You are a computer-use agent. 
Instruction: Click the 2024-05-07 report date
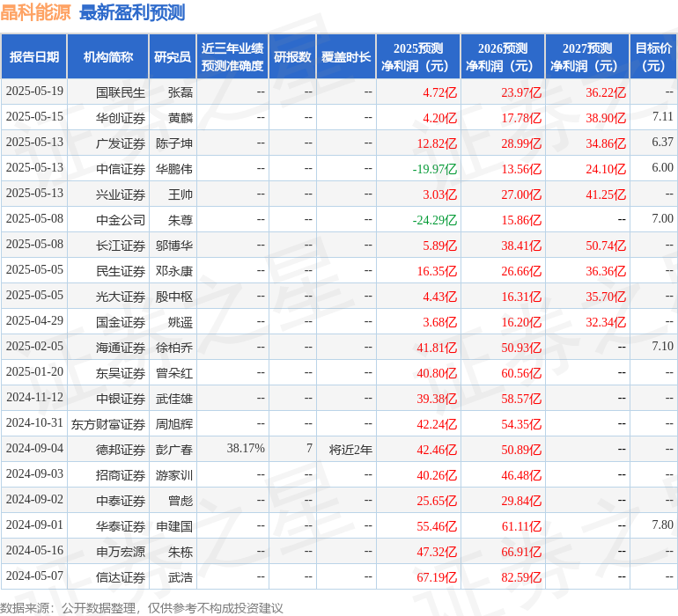(34, 576)
